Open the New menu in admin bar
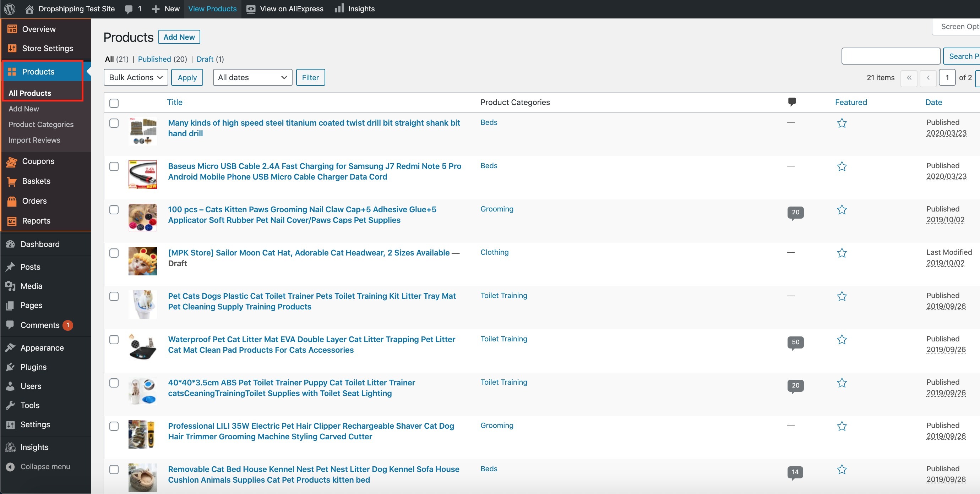Viewport: 980px width, 494px height. pyautogui.click(x=165, y=9)
